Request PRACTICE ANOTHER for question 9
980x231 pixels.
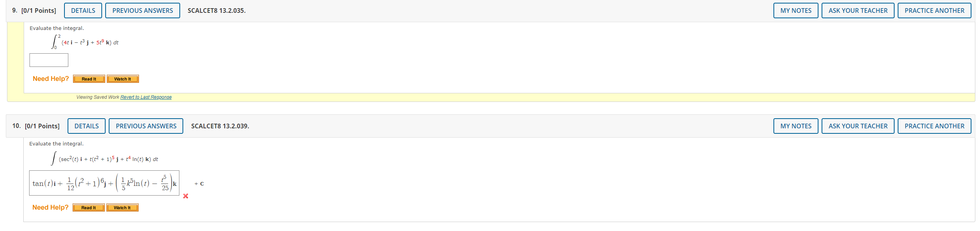(x=934, y=10)
